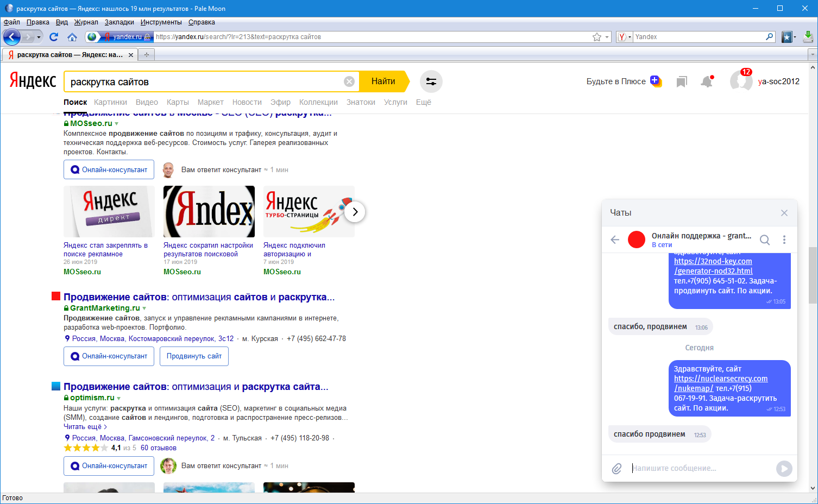Image resolution: width=818 pixels, height=504 pixels.
Task: Expand Читать ещё for optimism.ru
Action: [x=85, y=427]
